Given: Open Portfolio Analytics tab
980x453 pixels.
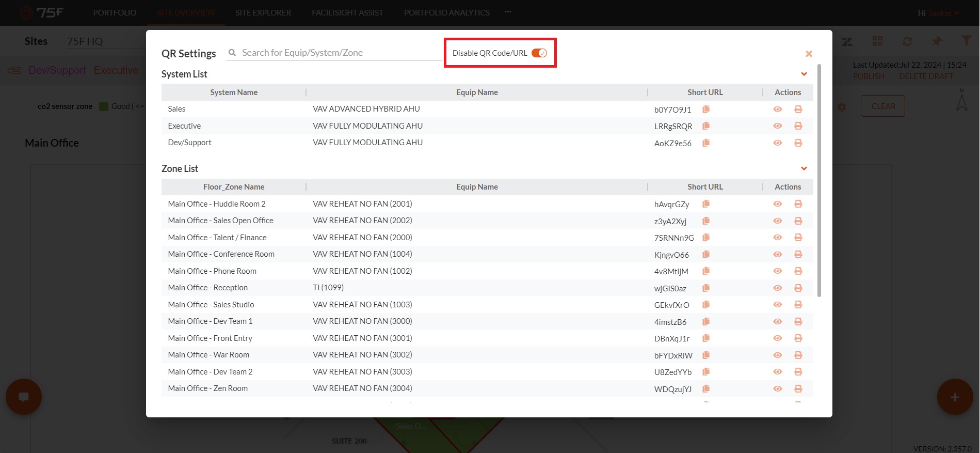Looking at the screenshot, I should click(447, 12).
